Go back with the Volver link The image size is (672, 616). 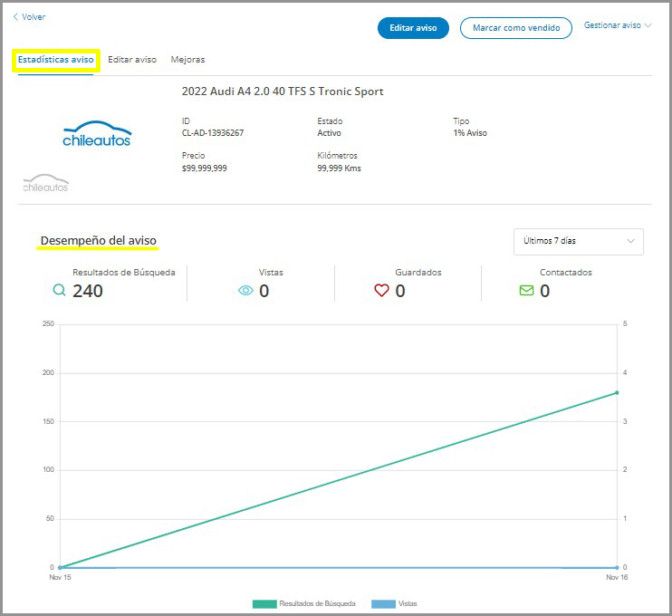29,17
